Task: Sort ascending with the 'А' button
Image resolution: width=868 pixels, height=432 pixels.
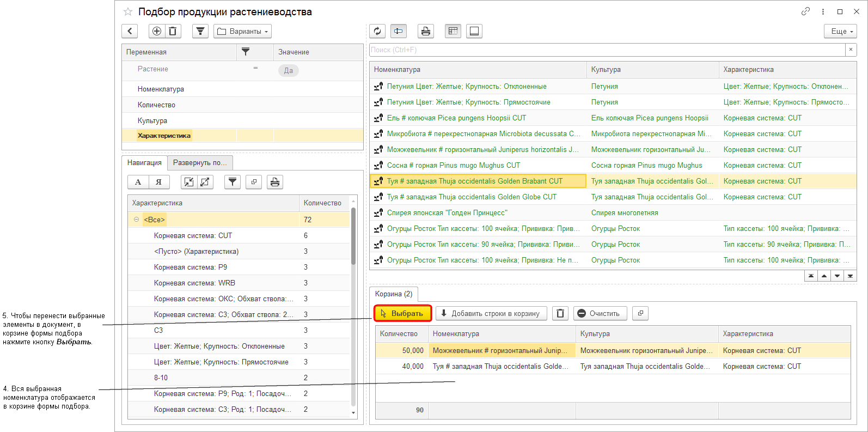Action: (x=138, y=182)
